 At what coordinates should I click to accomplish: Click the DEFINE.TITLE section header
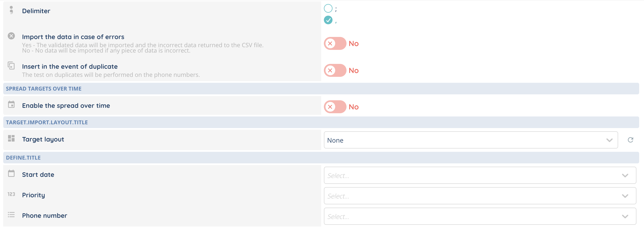point(23,158)
